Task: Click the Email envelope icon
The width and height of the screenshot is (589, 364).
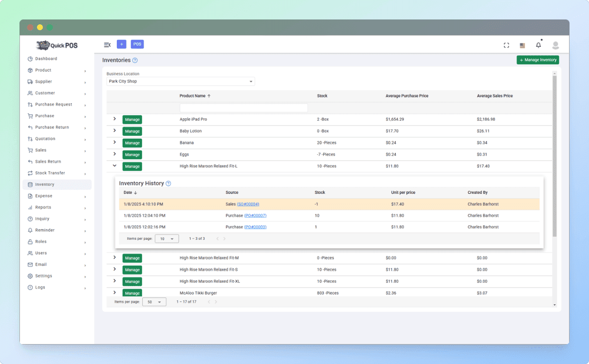Action: (x=30, y=265)
